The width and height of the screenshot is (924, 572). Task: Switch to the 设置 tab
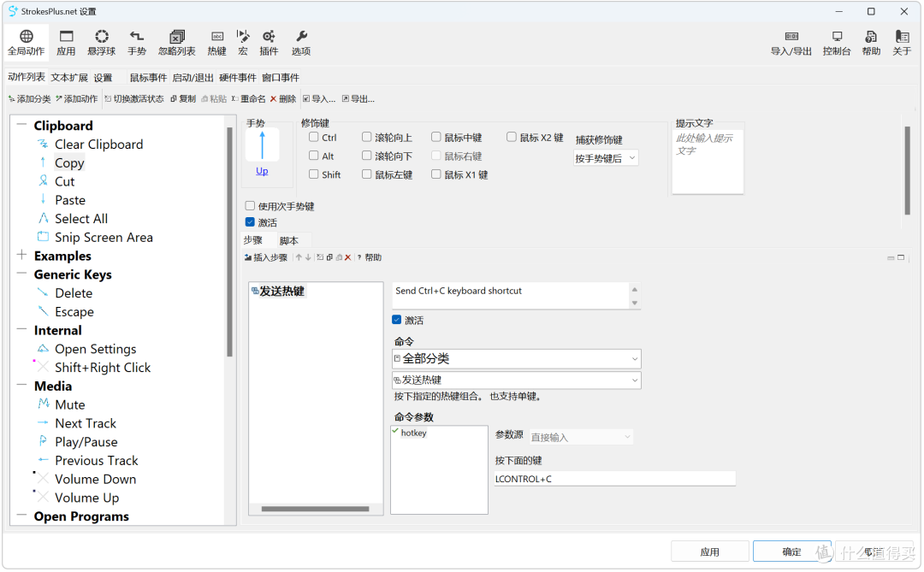tap(103, 77)
